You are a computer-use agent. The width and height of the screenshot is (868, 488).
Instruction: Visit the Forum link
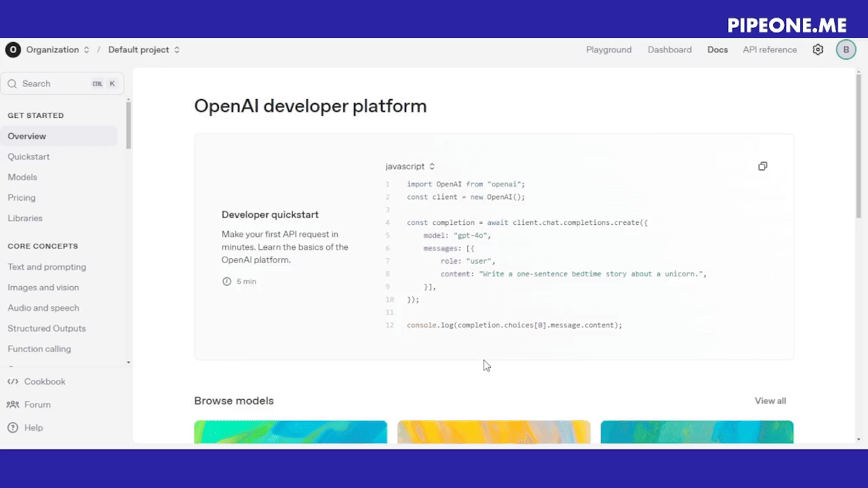(37, 405)
